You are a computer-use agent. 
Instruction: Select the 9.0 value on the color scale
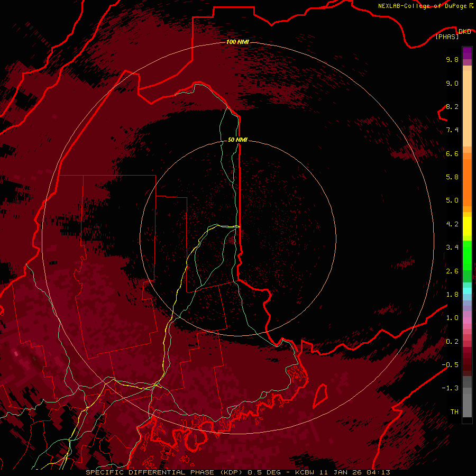[x=452, y=83]
